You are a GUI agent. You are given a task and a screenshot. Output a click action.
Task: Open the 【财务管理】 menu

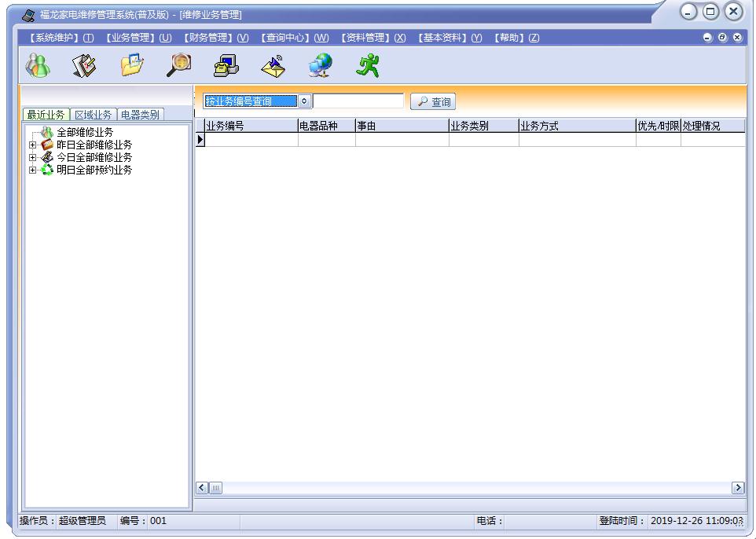216,38
